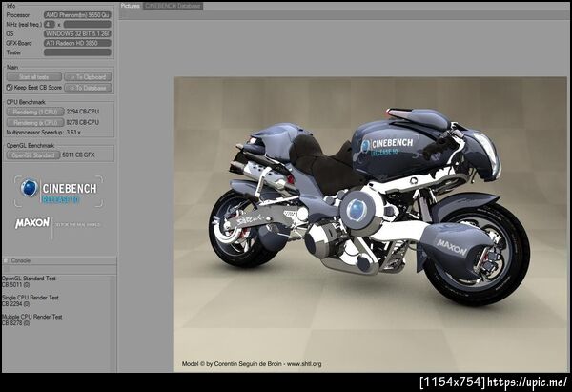This screenshot has width=572, height=392.
Task: Select the Processor field showing AMD Phenom
Action: click(x=77, y=15)
